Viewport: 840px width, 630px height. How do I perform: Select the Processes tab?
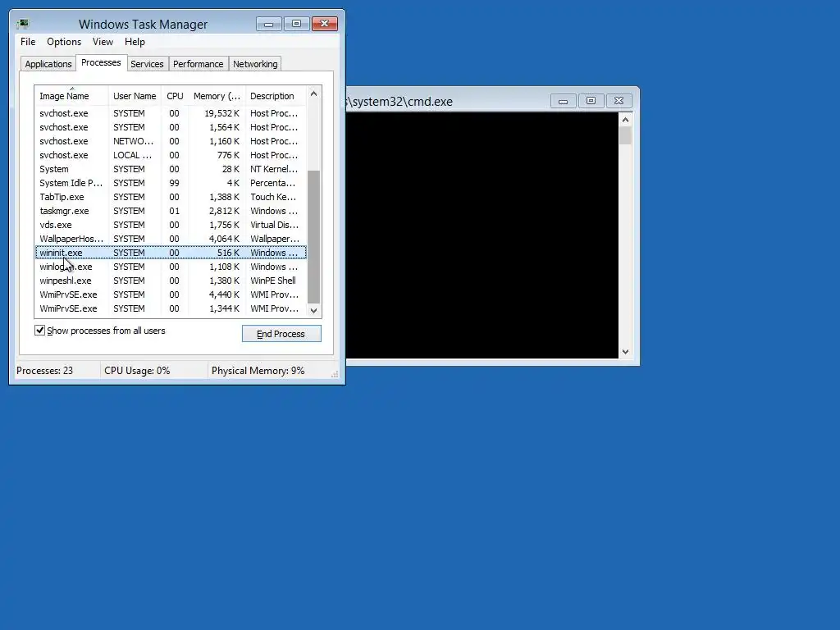[x=101, y=62]
